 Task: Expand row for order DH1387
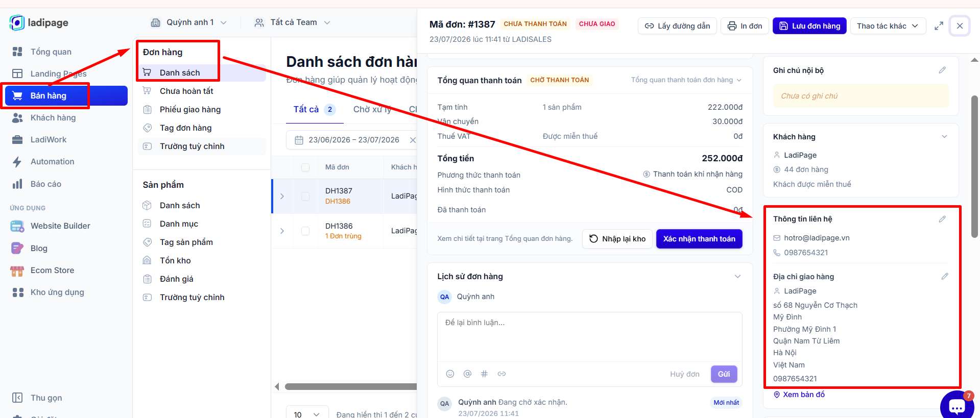point(282,196)
